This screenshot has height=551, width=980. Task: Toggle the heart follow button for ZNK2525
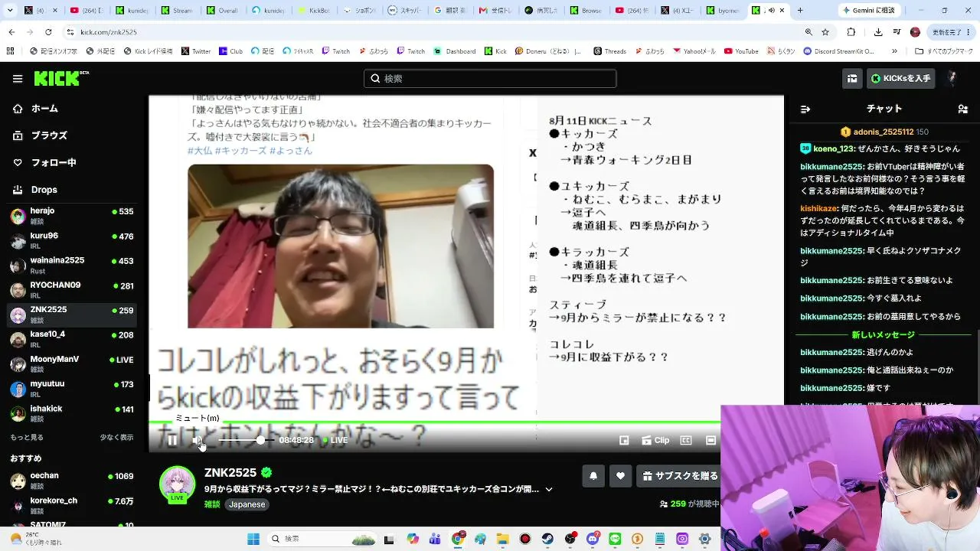[620, 476]
